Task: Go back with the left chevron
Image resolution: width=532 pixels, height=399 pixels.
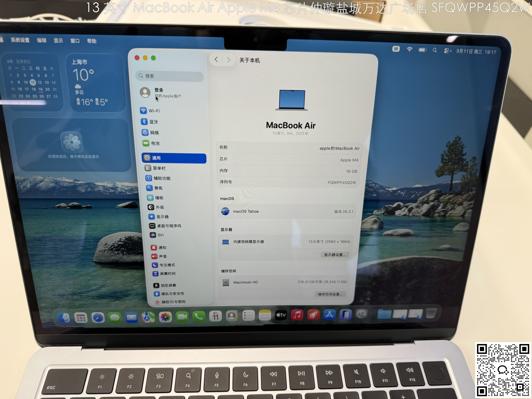Action: point(216,59)
